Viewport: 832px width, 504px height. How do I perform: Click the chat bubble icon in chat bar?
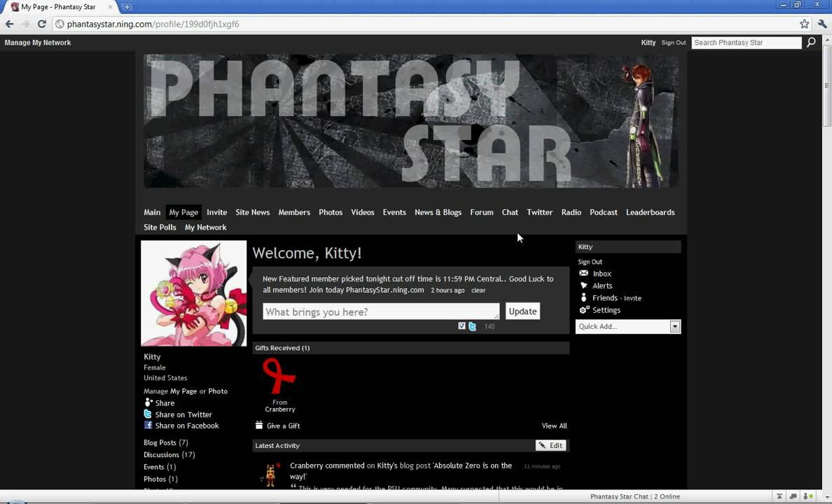point(793,496)
